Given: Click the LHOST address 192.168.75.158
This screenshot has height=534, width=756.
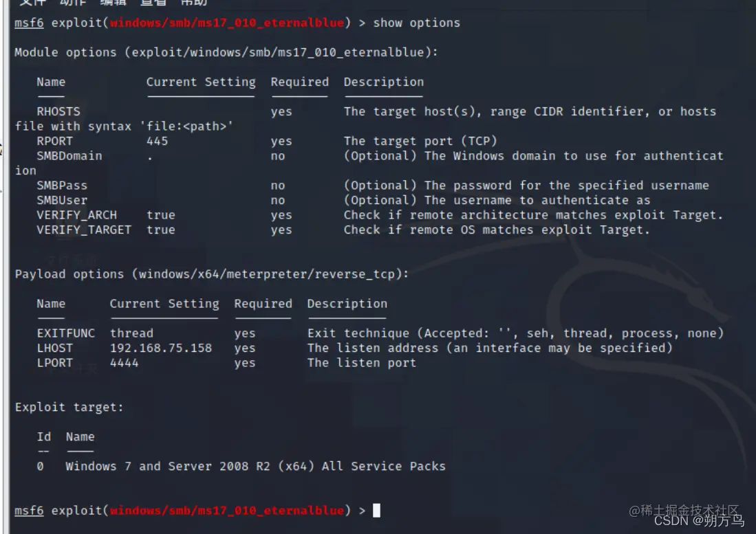Looking at the screenshot, I should [161, 348].
